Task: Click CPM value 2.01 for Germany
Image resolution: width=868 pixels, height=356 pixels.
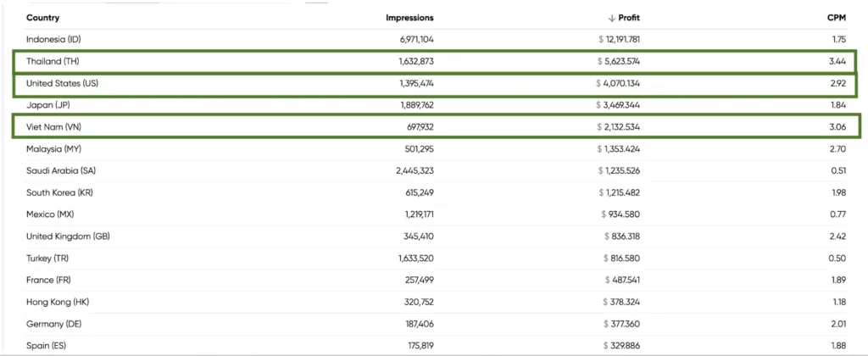Action: pos(838,324)
